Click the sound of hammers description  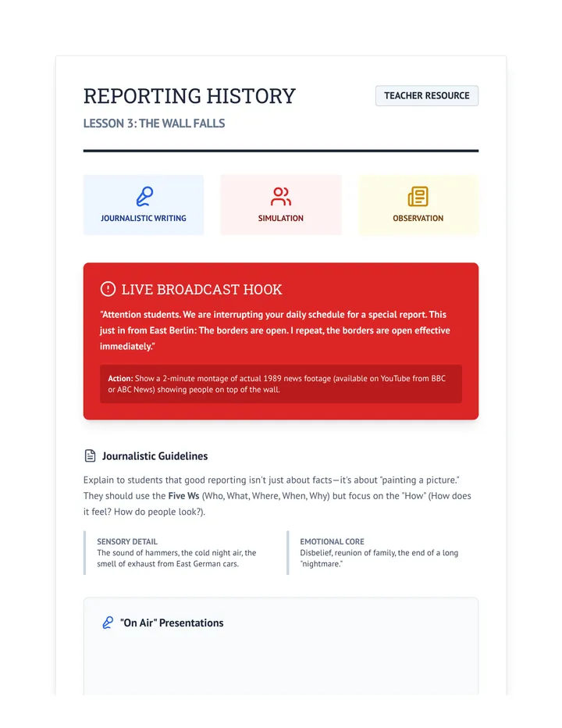click(x=176, y=558)
